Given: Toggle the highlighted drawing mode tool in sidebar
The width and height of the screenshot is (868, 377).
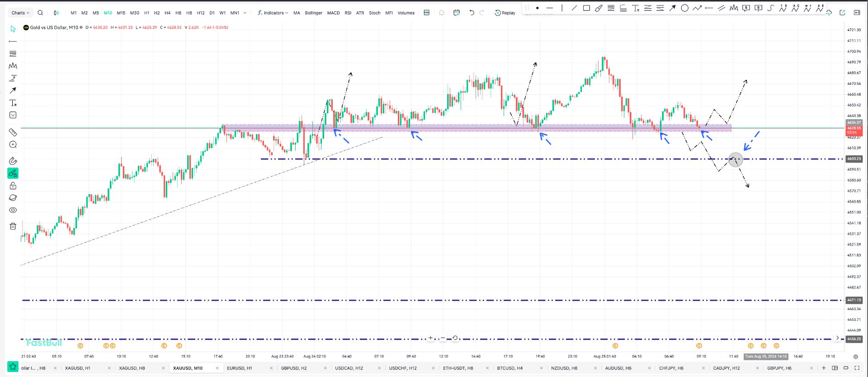Looking at the screenshot, I should pos(13,173).
